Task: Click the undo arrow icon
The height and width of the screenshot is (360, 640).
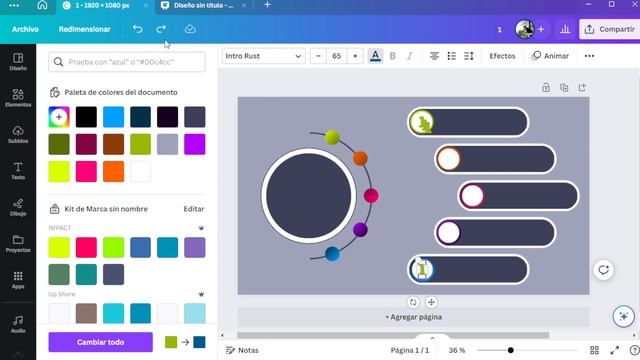Action: coord(138,29)
